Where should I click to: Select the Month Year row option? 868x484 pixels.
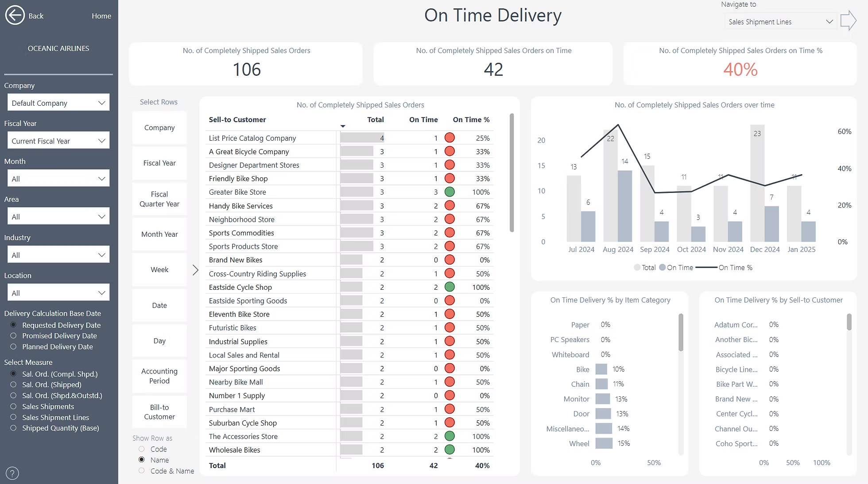pos(159,234)
